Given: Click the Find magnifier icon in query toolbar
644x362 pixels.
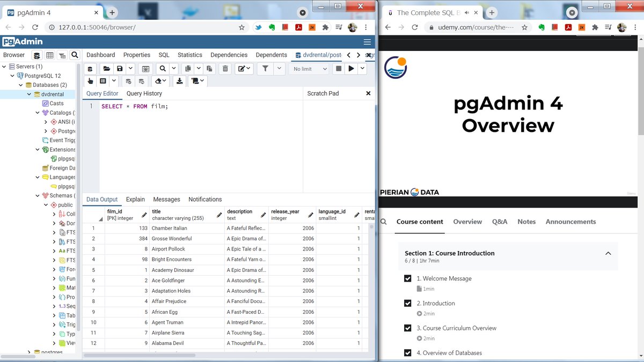Looking at the screenshot, I should click(x=163, y=69).
